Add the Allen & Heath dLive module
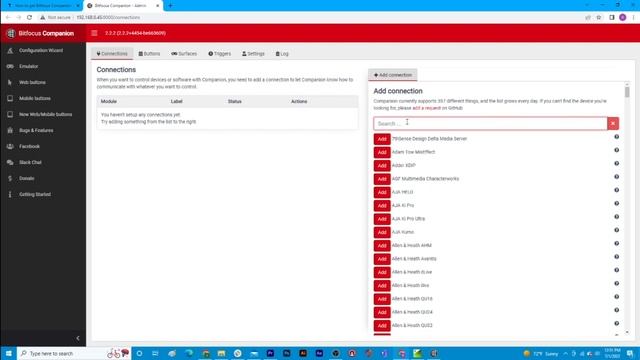This screenshot has width=640, height=360. pos(382,272)
